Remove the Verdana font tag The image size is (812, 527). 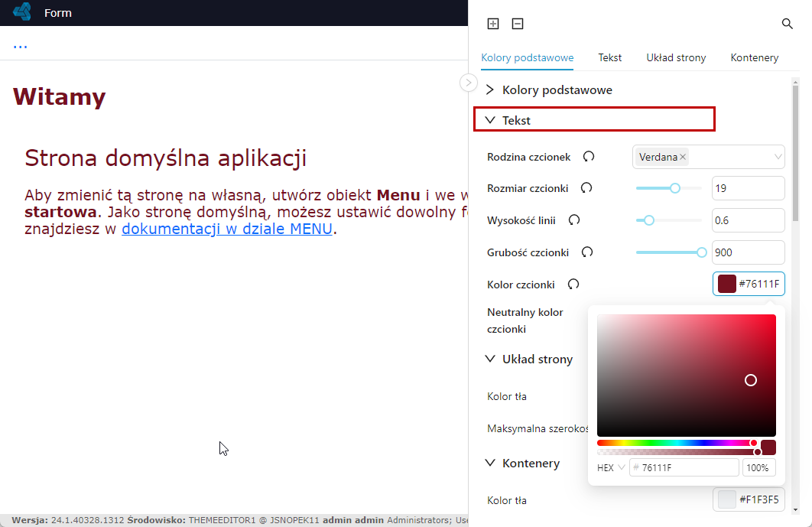pos(683,157)
